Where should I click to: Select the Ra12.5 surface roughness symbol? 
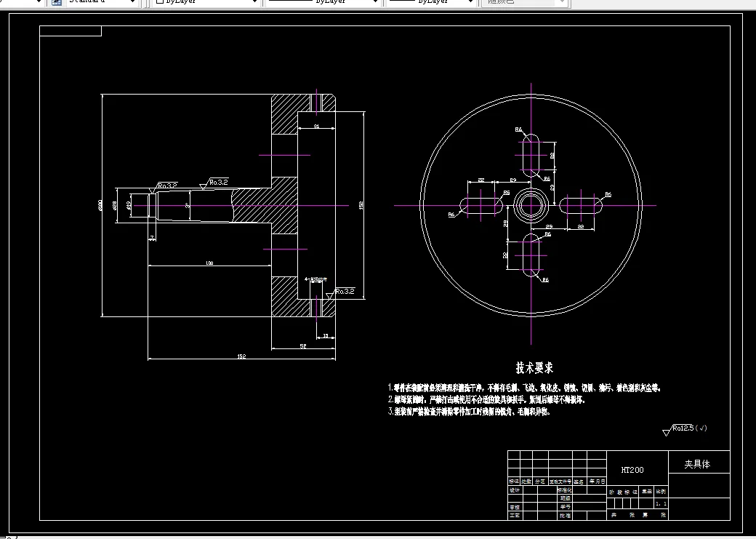[x=685, y=429]
